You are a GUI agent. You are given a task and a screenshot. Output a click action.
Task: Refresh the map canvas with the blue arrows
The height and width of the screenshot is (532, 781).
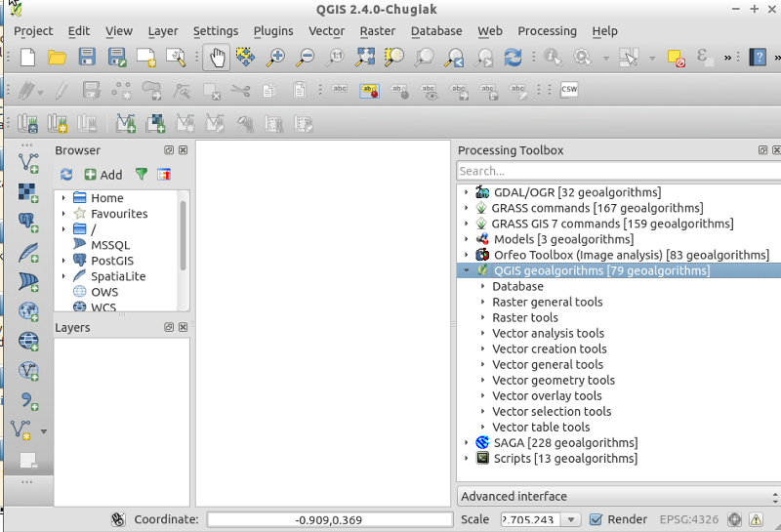513,58
